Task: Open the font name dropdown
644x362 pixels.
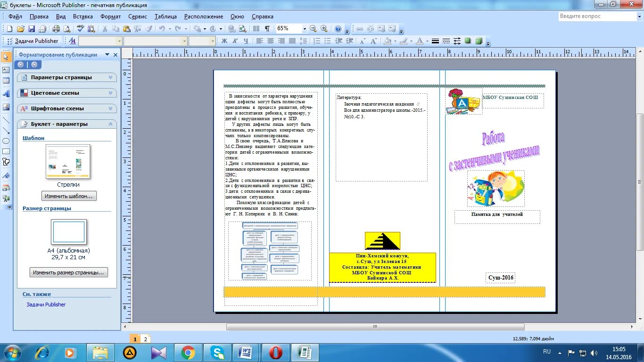Action: tap(184, 41)
